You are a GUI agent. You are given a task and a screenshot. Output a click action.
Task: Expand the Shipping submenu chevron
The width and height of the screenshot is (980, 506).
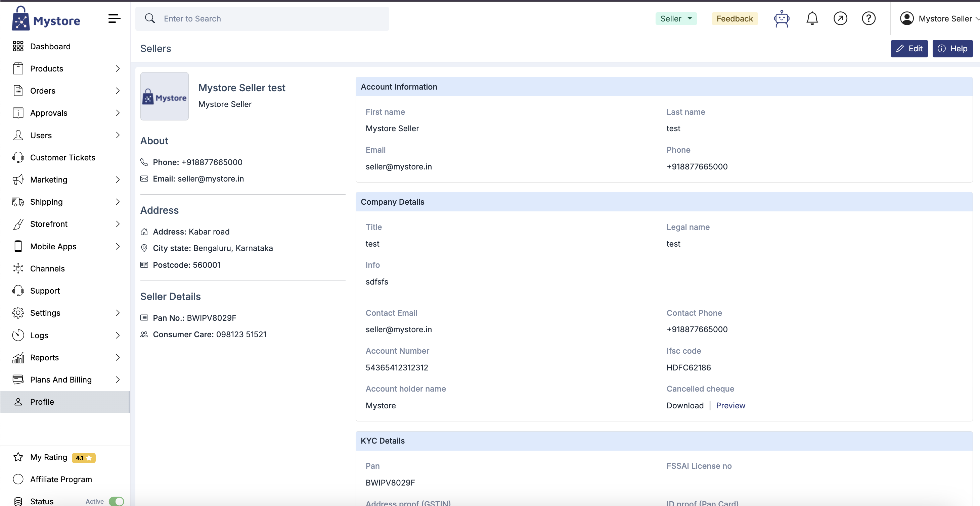[118, 202]
